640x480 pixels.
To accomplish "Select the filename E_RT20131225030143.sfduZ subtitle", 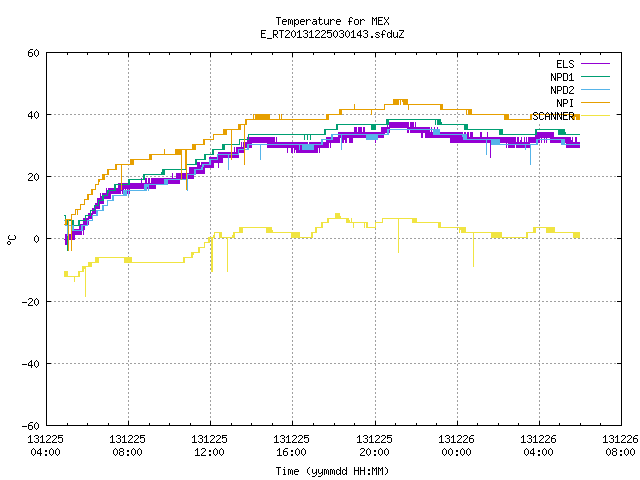I will (x=332, y=34).
